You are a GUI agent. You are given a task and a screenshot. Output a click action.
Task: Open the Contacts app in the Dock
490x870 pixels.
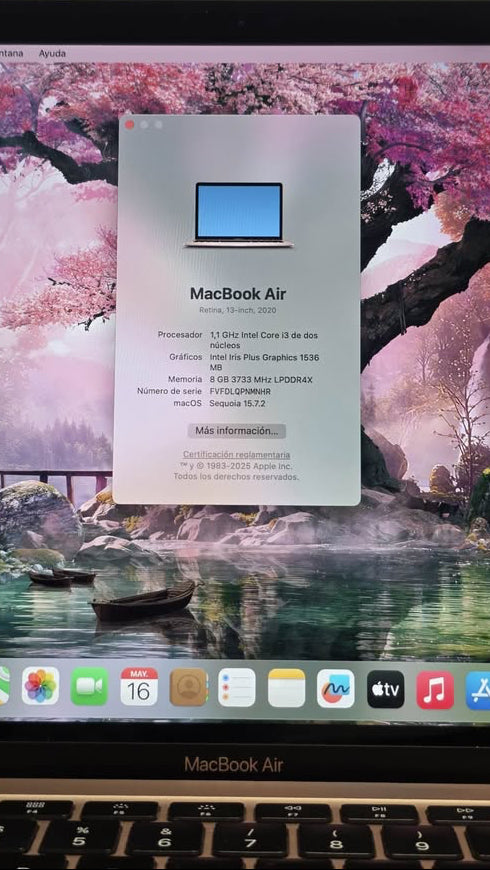coord(188,687)
